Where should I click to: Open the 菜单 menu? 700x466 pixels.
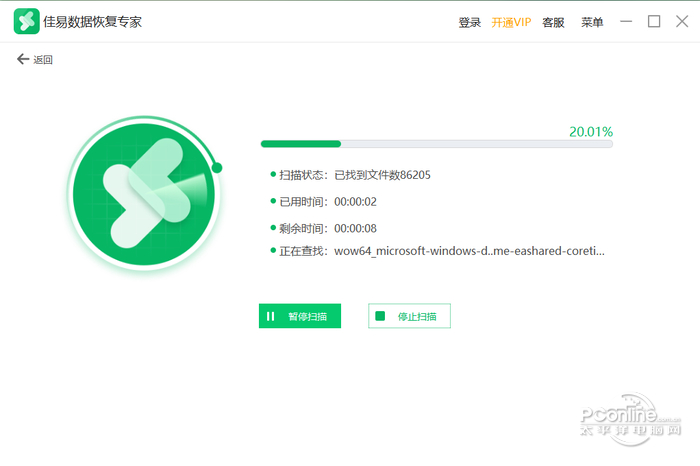(592, 22)
